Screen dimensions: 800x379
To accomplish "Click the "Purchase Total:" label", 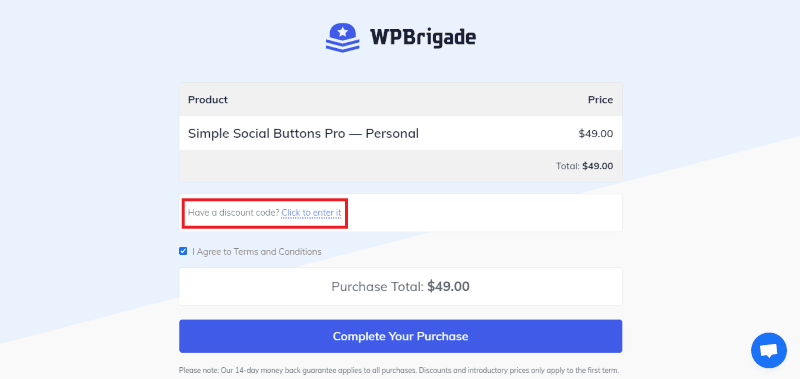I will (378, 287).
